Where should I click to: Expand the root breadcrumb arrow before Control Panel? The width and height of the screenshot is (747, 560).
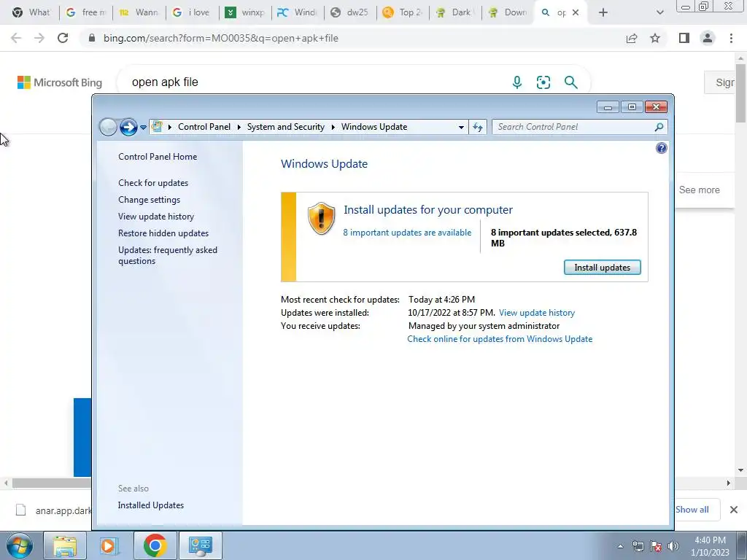point(169,127)
